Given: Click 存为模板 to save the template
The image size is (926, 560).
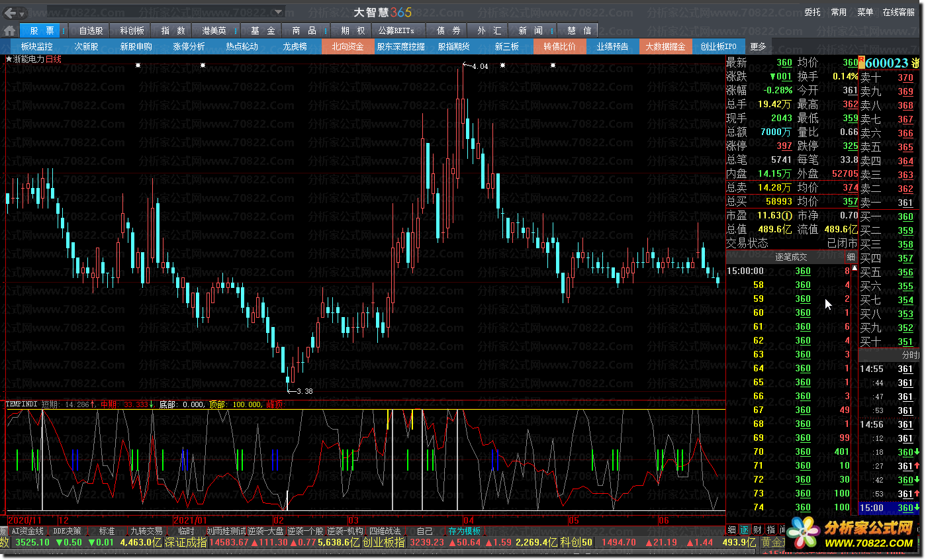Looking at the screenshot, I should [465, 531].
